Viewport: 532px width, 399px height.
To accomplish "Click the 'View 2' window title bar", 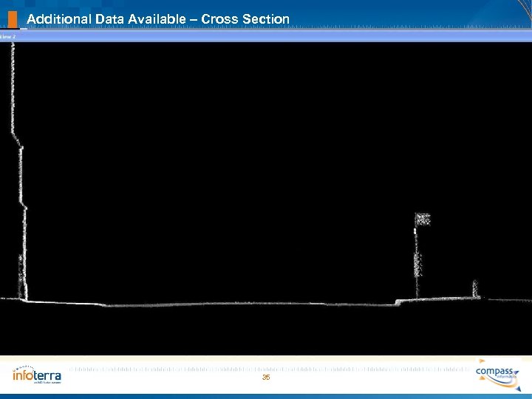I will coord(266,37).
